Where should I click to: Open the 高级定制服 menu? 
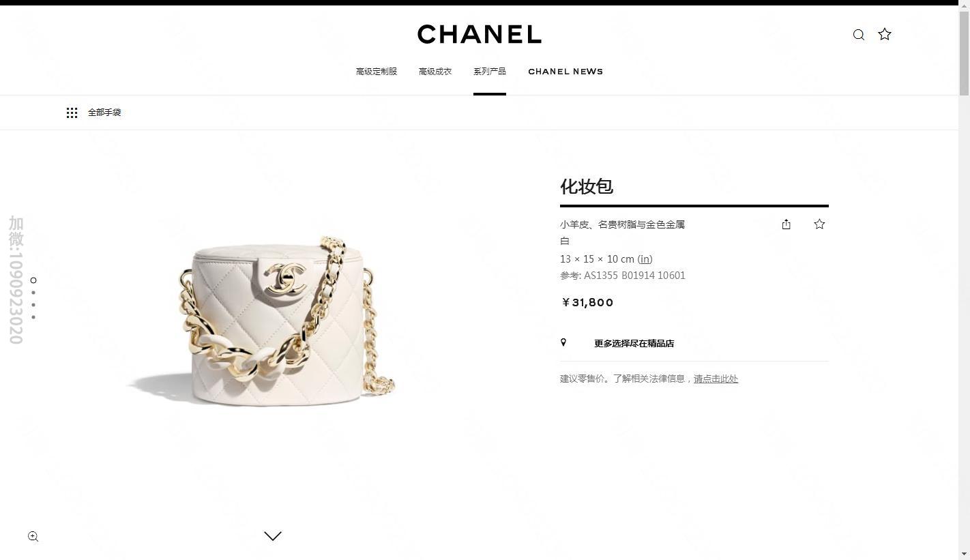pyautogui.click(x=377, y=72)
